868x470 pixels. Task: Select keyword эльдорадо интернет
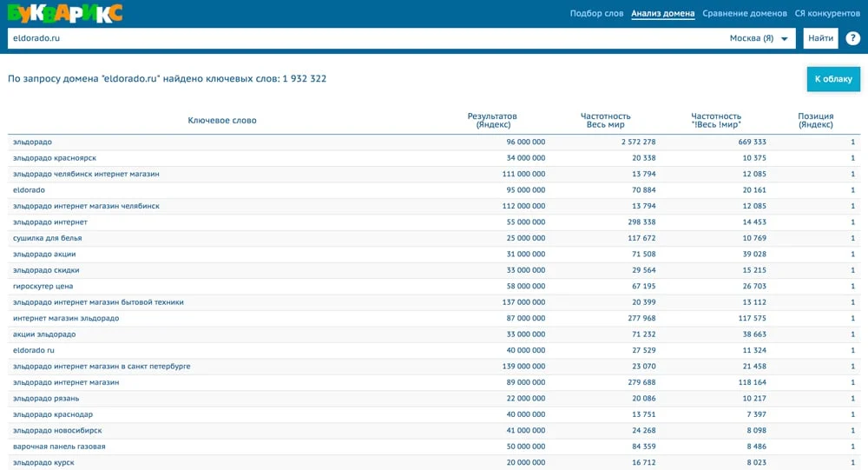(49, 222)
